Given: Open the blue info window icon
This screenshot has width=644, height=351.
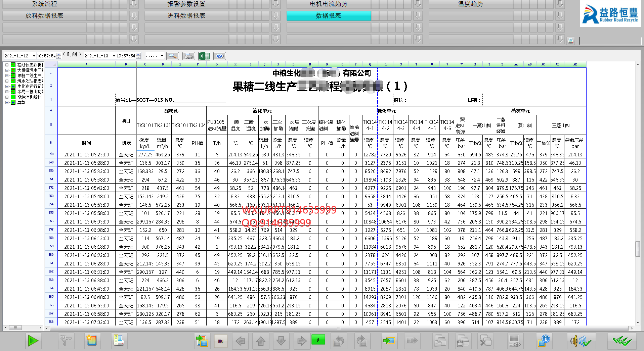Looking at the screenshot, I should point(543,341).
